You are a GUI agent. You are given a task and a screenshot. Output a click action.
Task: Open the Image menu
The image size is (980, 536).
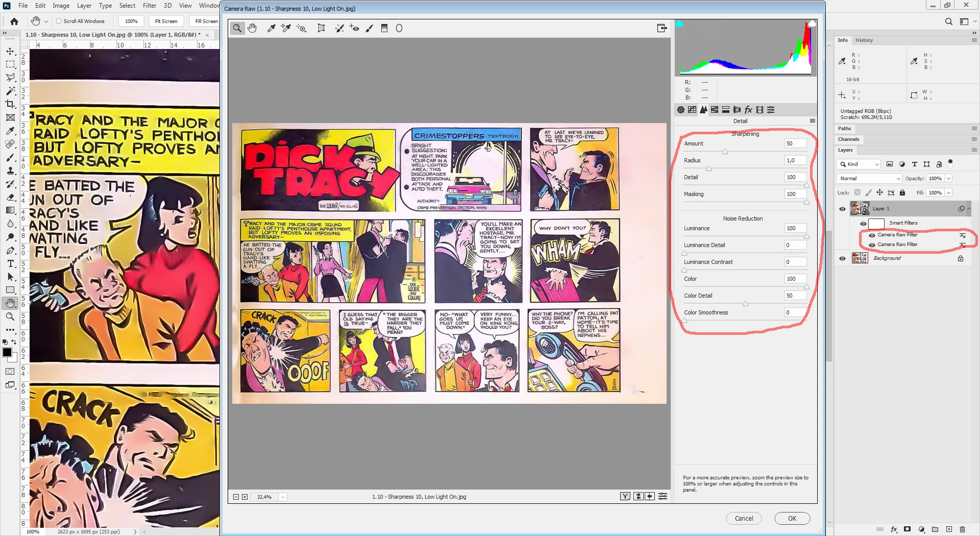pos(61,6)
